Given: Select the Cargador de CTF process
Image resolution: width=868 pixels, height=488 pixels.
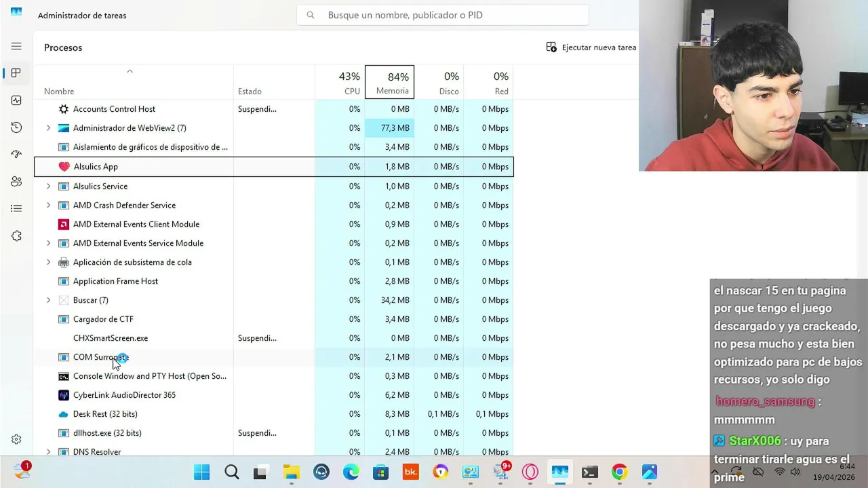Looking at the screenshot, I should 273,319.
